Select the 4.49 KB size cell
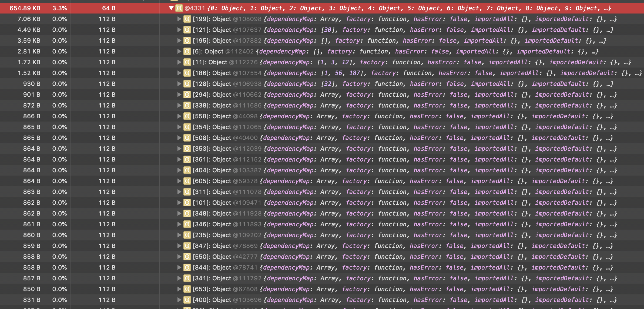The width and height of the screenshot is (644, 309). tap(29, 30)
